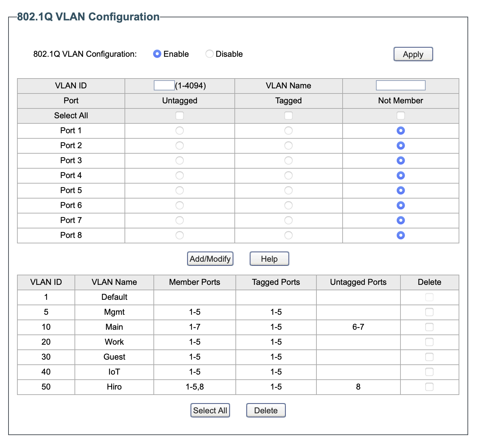Set Port 8 to Untagged
Screen dimensions: 477x448
[180, 235]
